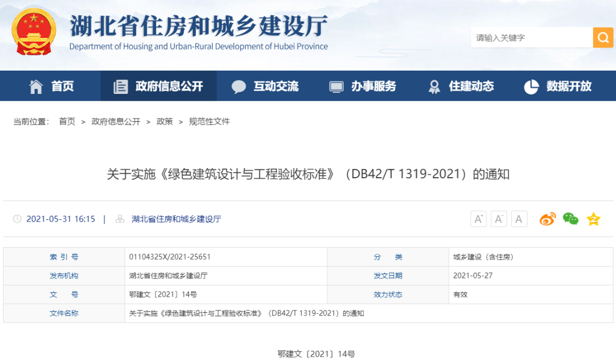Increase font size with A+ button
Viewport: 616px width, 364px height.
point(479,219)
